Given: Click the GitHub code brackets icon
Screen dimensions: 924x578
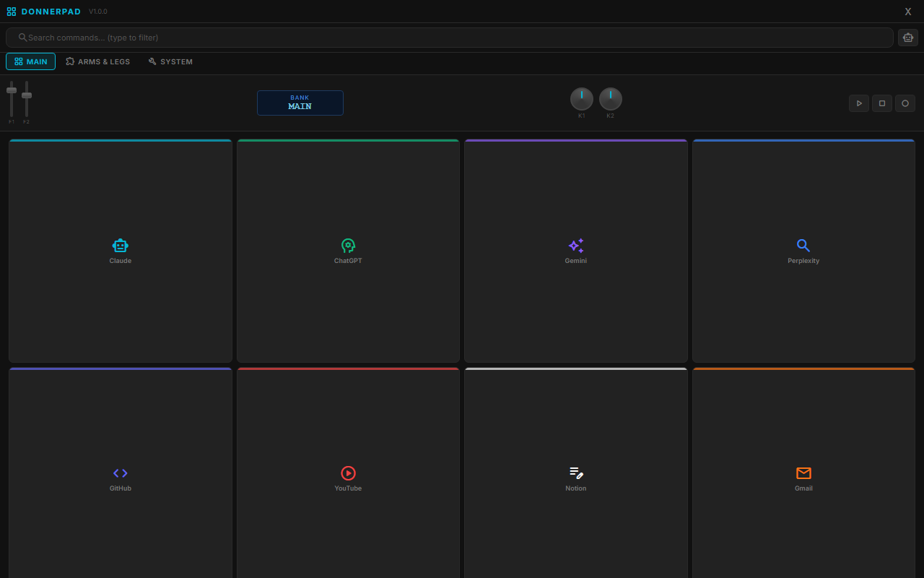Looking at the screenshot, I should (120, 473).
